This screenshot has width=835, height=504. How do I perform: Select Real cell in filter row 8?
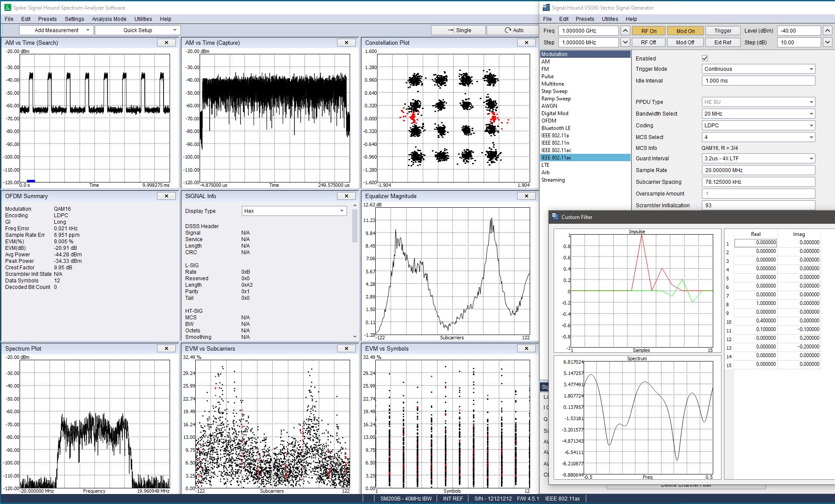point(756,303)
